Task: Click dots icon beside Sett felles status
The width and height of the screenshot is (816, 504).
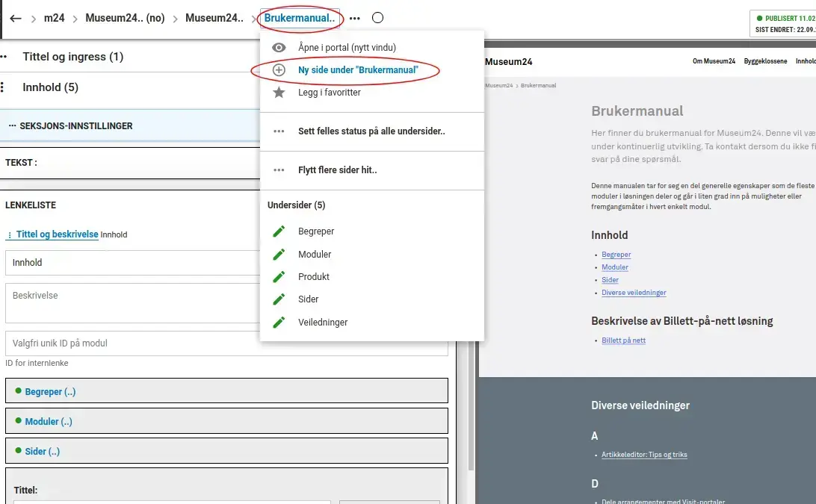Action: tap(279, 131)
